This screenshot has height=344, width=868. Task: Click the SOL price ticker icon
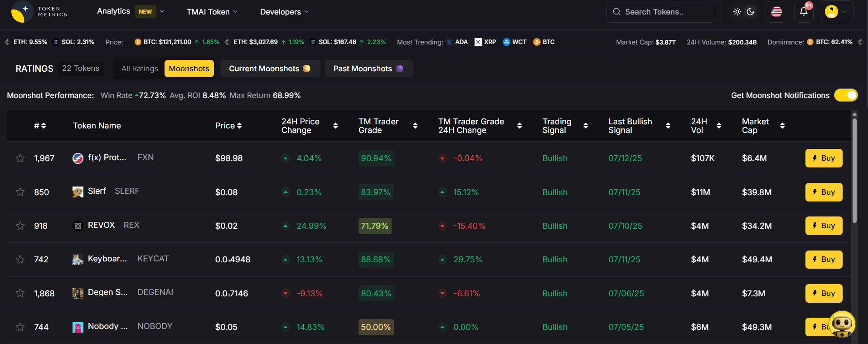(x=313, y=42)
